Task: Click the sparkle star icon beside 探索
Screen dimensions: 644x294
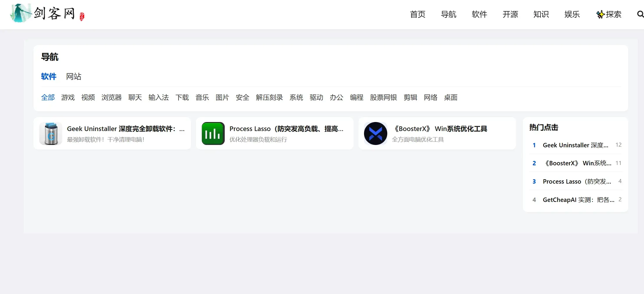Action: 600,14
